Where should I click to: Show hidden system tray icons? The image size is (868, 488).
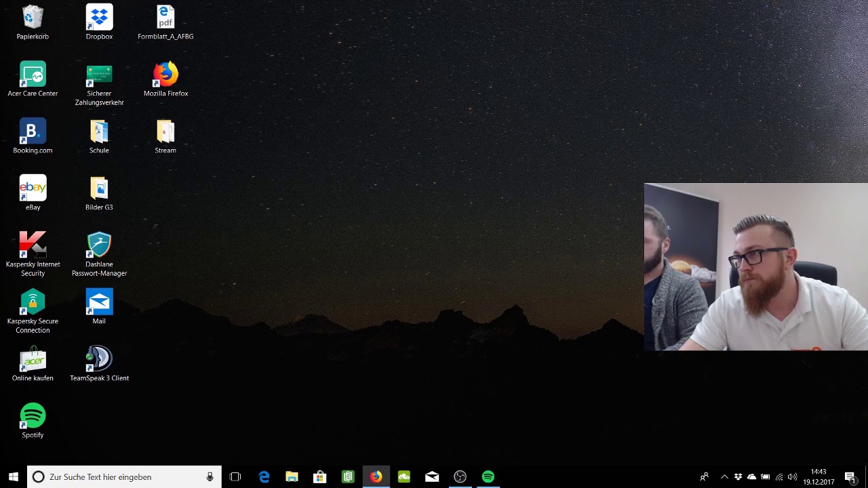724,477
